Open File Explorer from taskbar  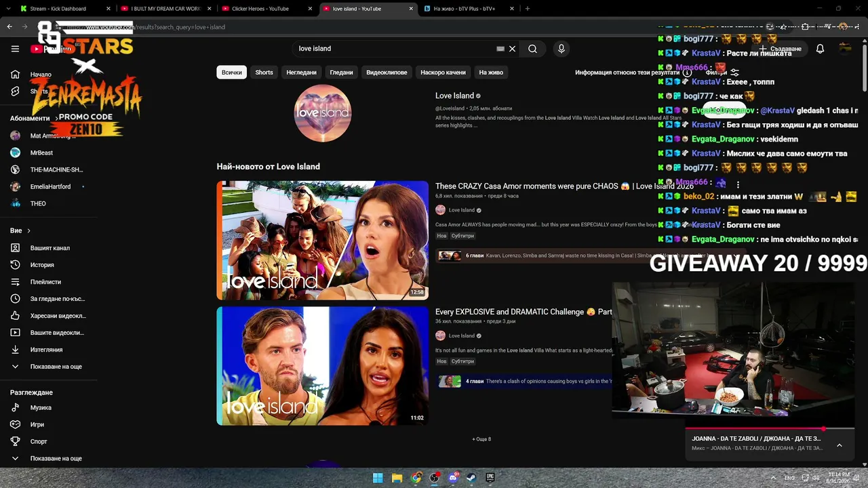click(x=397, y=478)
